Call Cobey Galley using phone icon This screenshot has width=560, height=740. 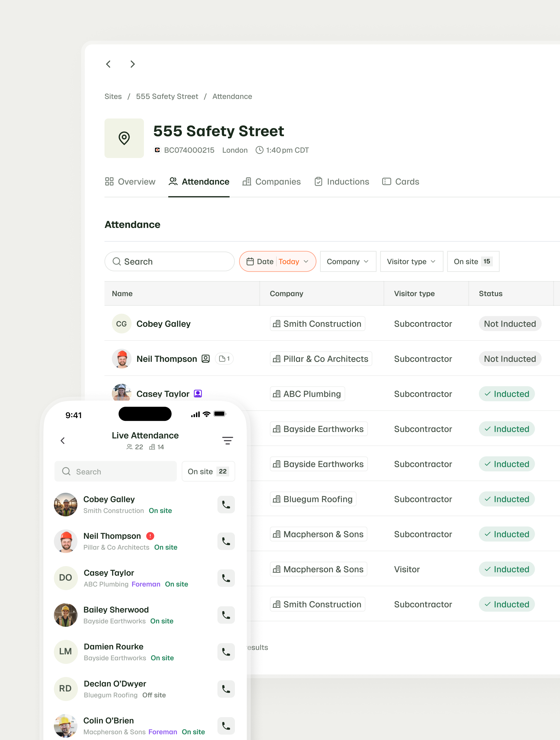click(x=226, y=504)
